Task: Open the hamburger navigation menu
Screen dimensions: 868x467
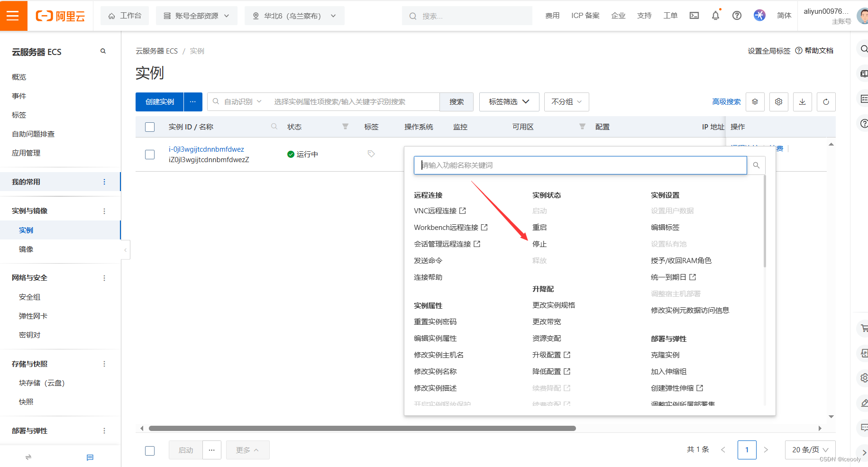Action: 13,16
